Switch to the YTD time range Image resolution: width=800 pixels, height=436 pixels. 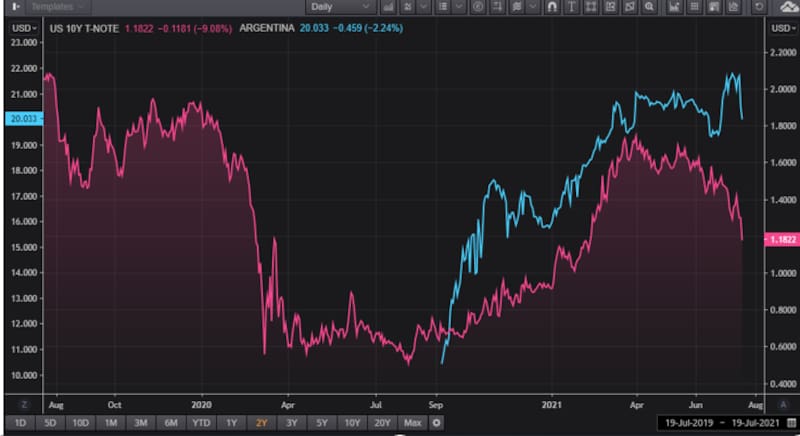(x=203, y=422)
